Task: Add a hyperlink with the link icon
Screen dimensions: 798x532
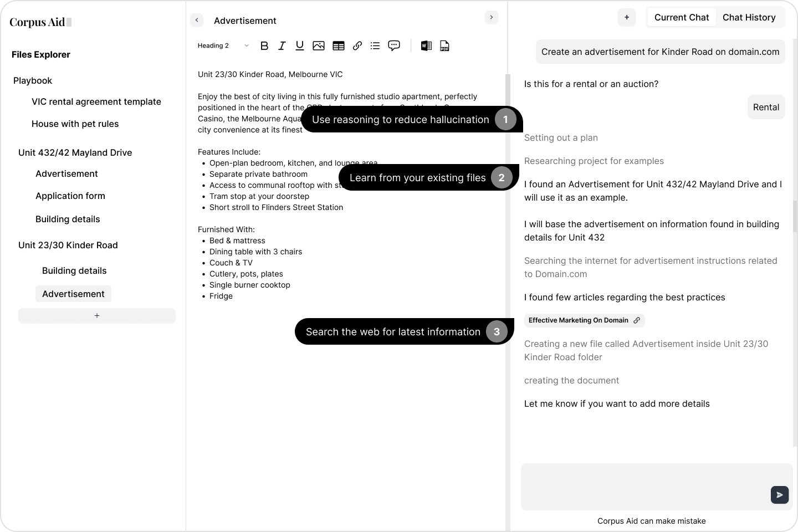Action: [357, 46]
